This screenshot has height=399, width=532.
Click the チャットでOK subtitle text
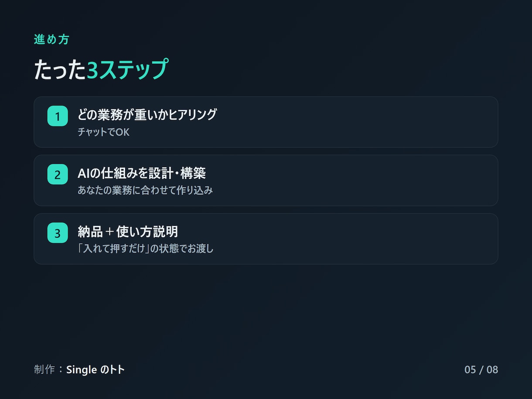[x=103, y=132]
